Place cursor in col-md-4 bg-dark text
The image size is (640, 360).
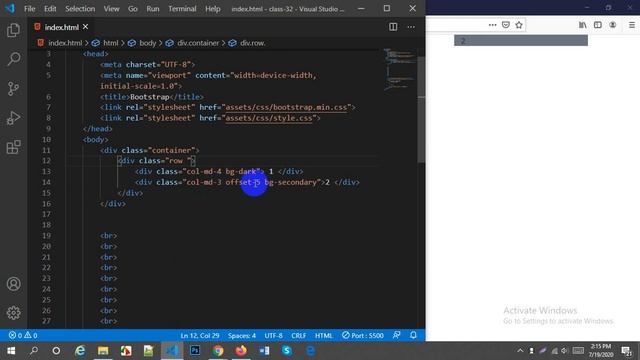tap(222, 171)
